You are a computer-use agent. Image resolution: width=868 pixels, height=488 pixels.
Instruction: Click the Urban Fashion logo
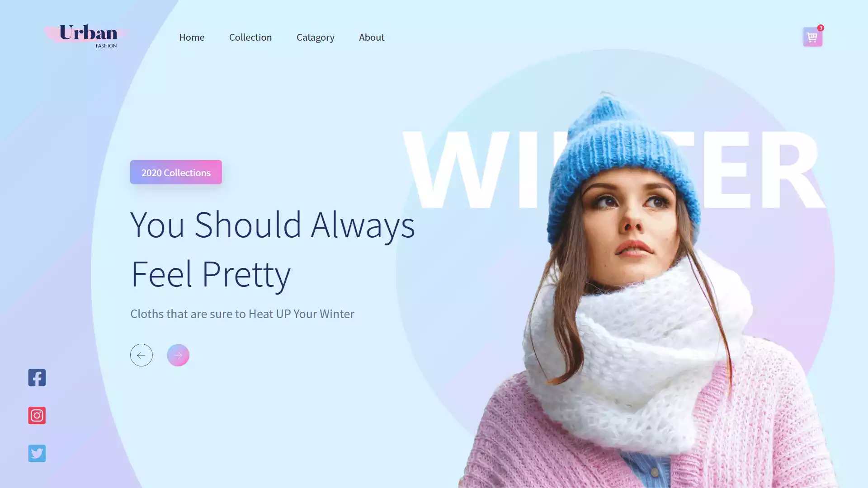click(x=87, y=36)
